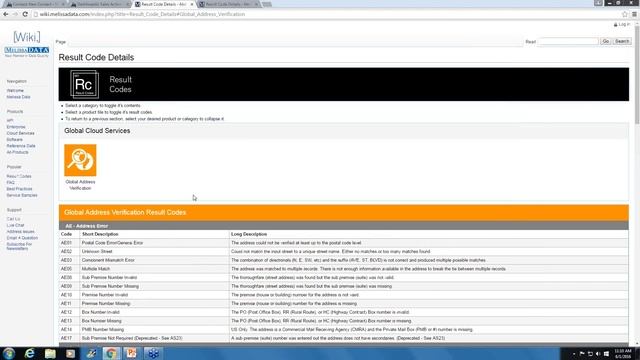
Task: Open the Welcome sidebar link
Action: pyautogui.click(x=15, y=91)
